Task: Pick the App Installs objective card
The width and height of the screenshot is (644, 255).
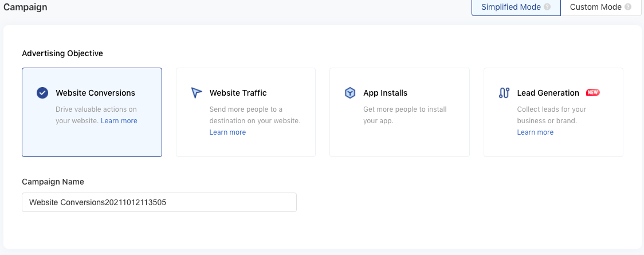Action: 399,112
